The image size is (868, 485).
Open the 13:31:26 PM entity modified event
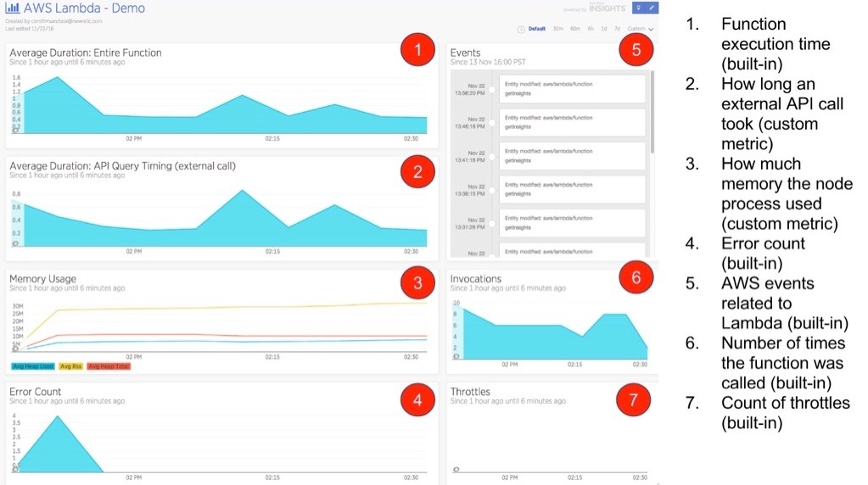573,223
